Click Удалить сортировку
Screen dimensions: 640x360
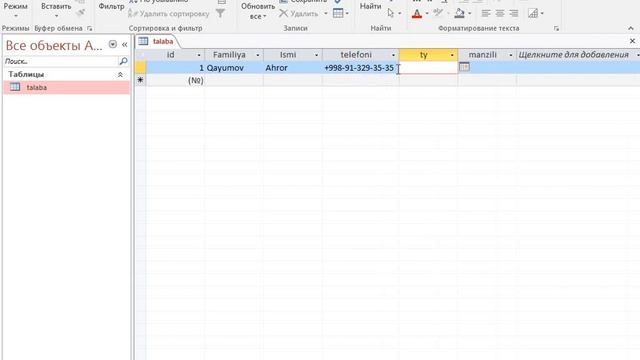[169, 14]
